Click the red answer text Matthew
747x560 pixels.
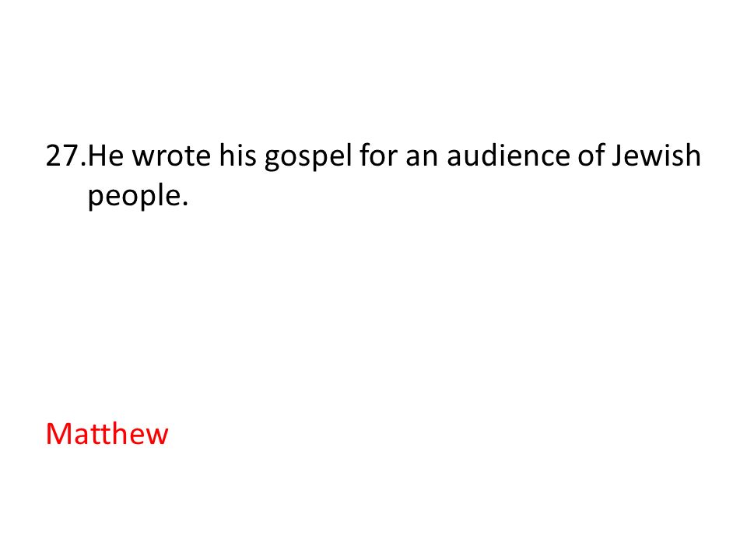click(x=107, y=434)
